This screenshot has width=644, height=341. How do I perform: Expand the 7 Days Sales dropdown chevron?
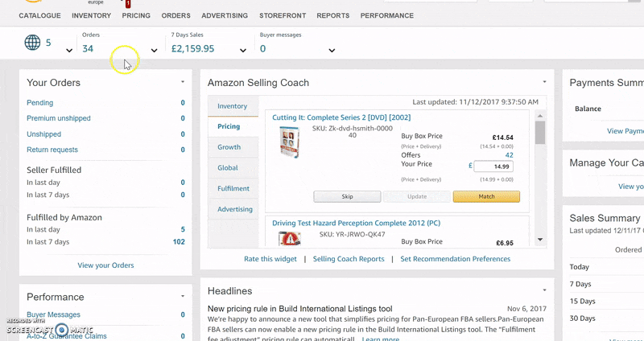click(x=243, y=51)
